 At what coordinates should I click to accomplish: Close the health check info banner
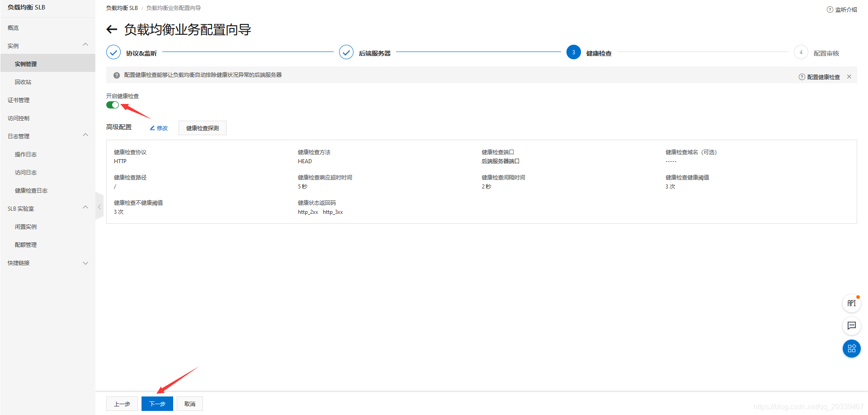point(849,76)
